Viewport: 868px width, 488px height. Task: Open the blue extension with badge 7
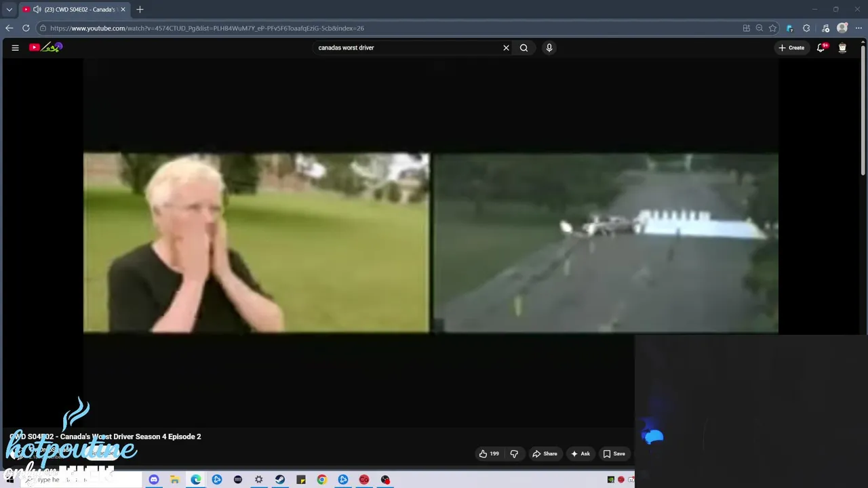click(x=789, y=28)
